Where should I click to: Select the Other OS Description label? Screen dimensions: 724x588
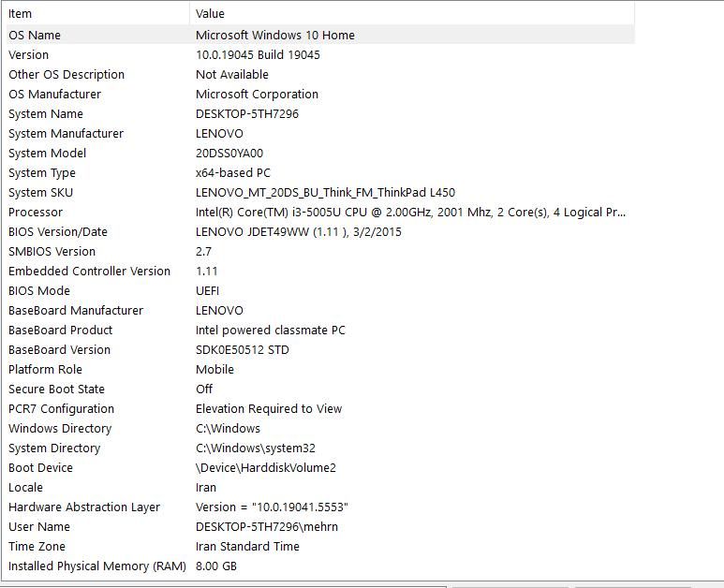click(66, 74)
